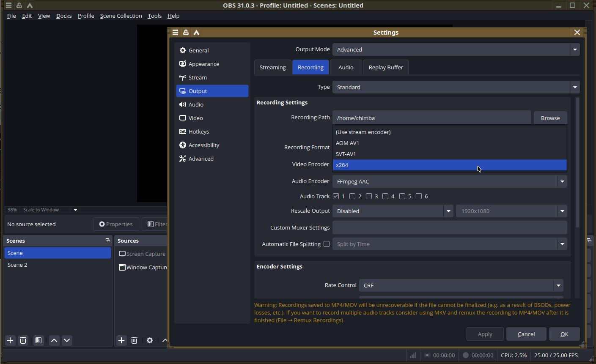Screen dimensions: 596x364
Task: Open the Audio Encoder dropdown
Action: point(449,181)
